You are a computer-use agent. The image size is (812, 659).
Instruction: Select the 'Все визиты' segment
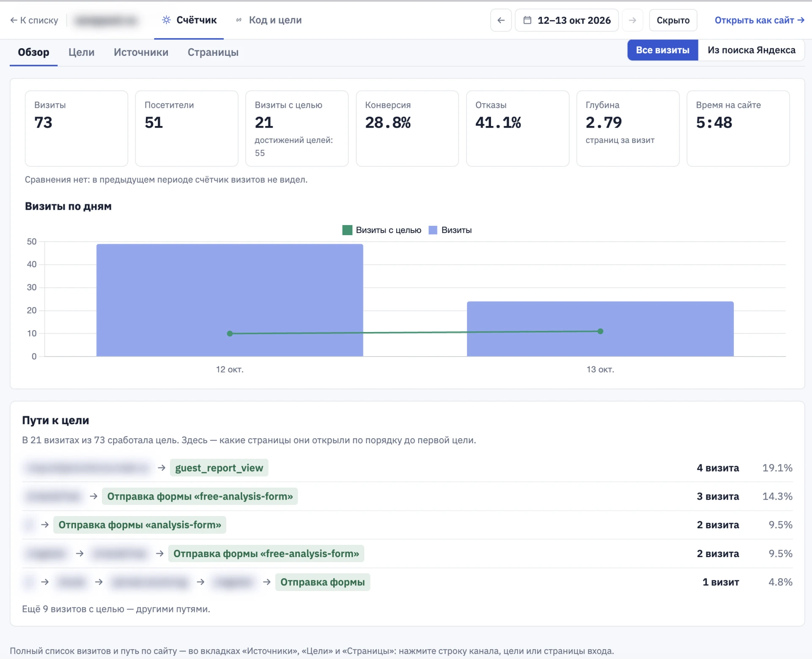[663, 50]
